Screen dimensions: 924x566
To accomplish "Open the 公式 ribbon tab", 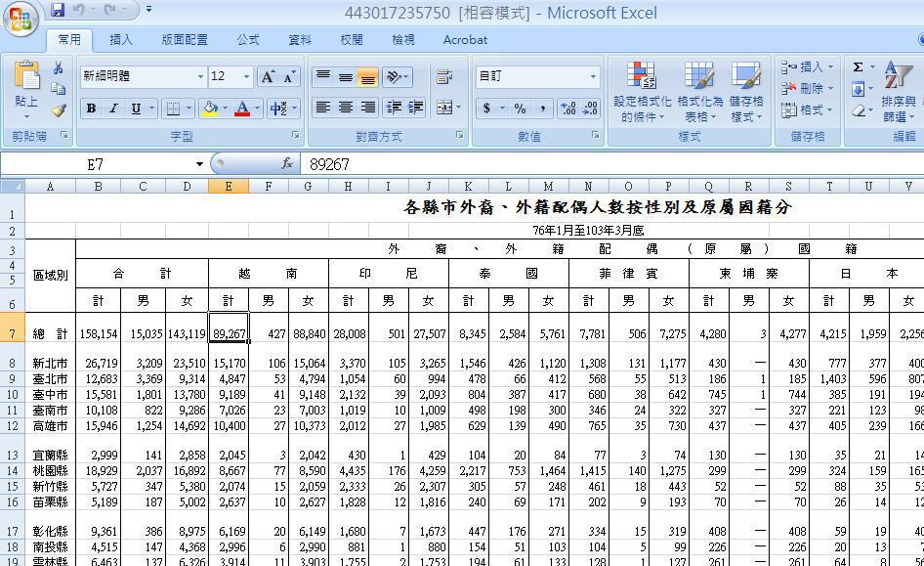I will pos(248,40).
